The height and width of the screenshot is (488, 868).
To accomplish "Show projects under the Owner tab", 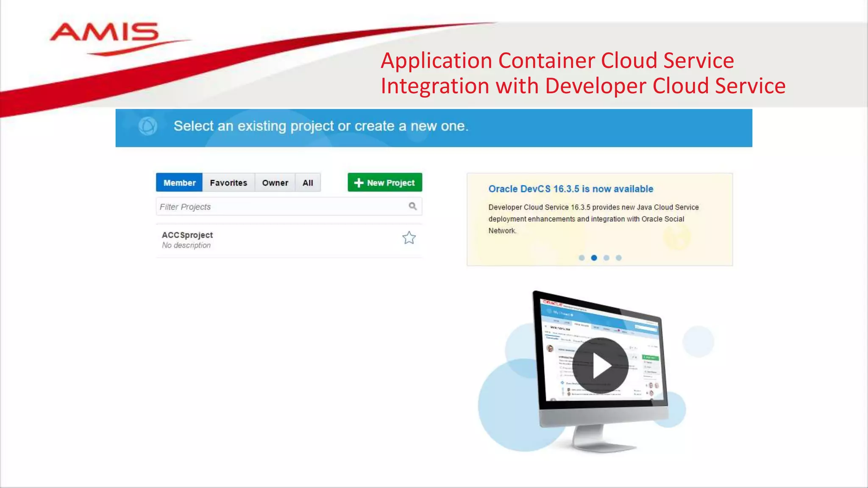I will coord(275,183).
